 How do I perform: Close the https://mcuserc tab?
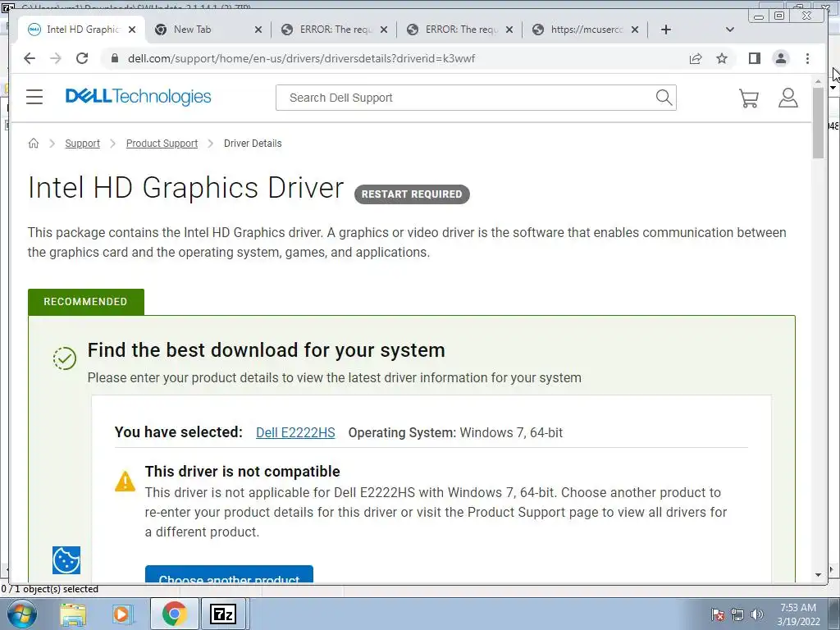tap(635, 30)
